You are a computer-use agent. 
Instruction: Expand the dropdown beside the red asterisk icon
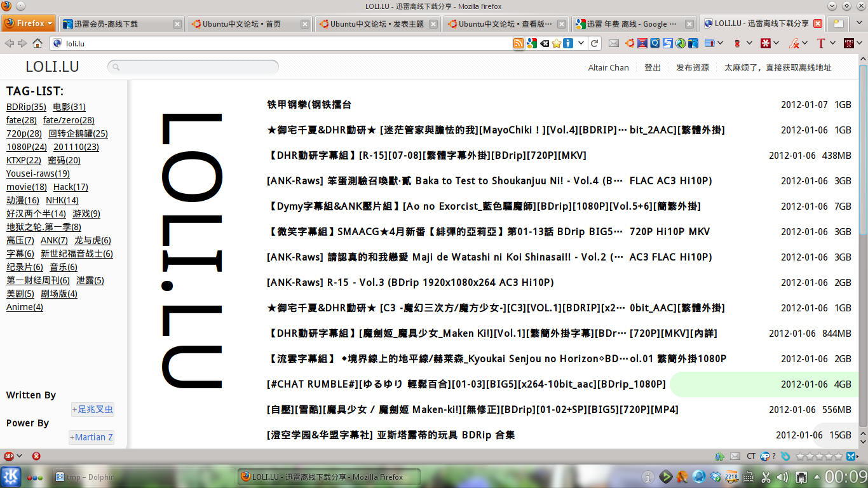[777, 43]
